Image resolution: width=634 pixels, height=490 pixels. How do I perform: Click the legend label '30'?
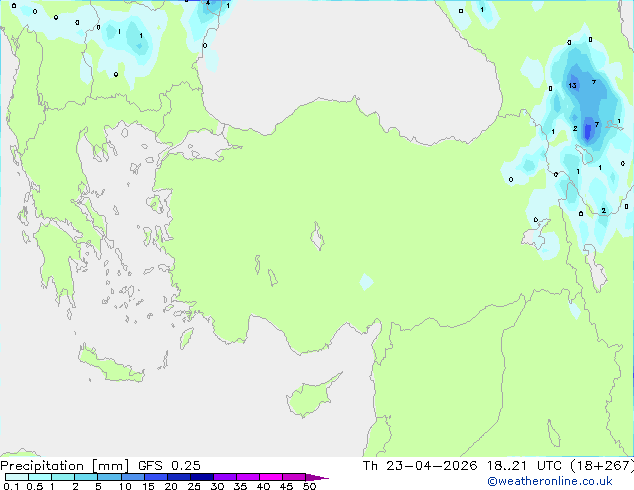tap(217, 486)
